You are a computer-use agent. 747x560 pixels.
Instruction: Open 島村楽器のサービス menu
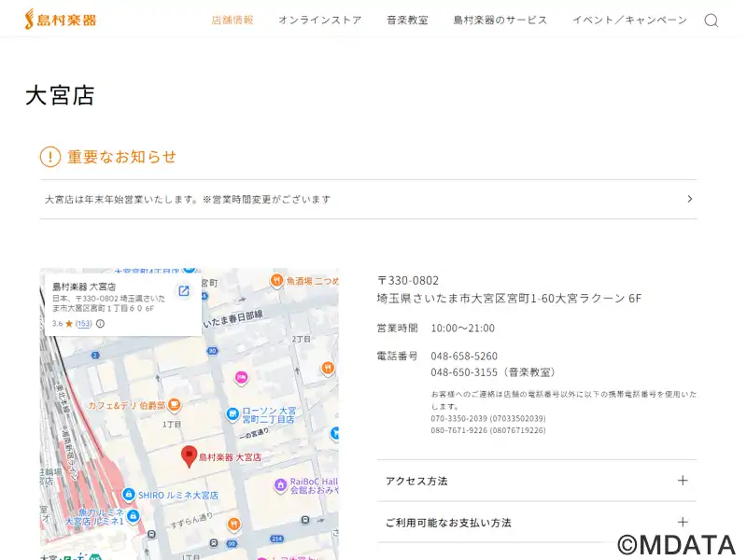pos(500,21)
